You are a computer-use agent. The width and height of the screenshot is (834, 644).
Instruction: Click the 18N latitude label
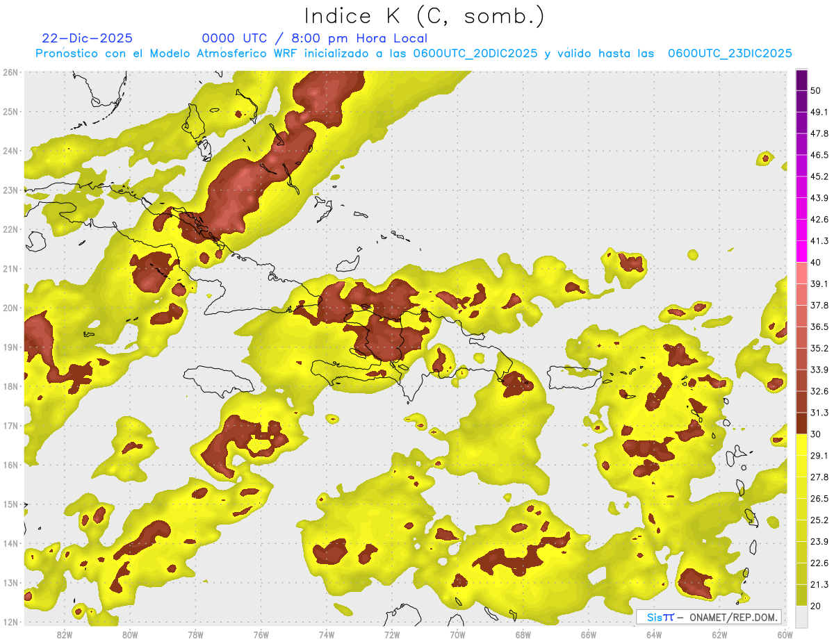[x=10, y=386]
